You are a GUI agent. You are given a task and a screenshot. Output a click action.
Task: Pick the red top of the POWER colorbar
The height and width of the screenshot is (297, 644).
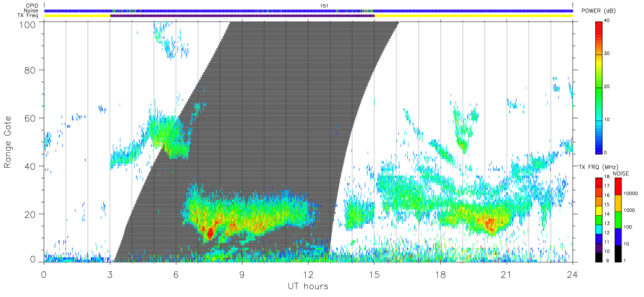pos(598,26)
